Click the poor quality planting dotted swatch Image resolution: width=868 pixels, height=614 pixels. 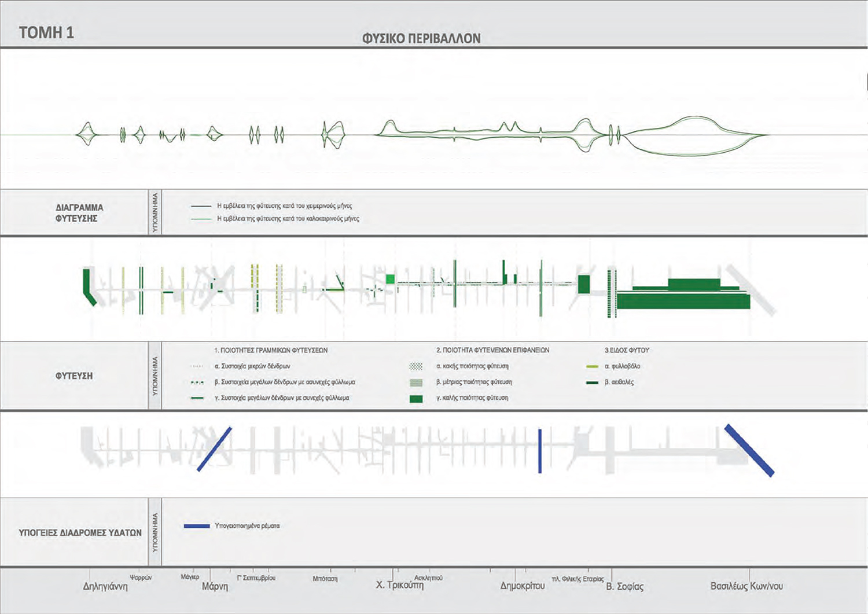tap(415, 366)
